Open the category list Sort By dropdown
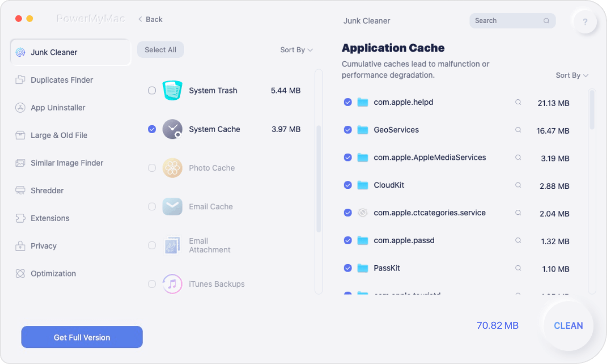Viewport: 607px width, 364px height. [297, 50]
